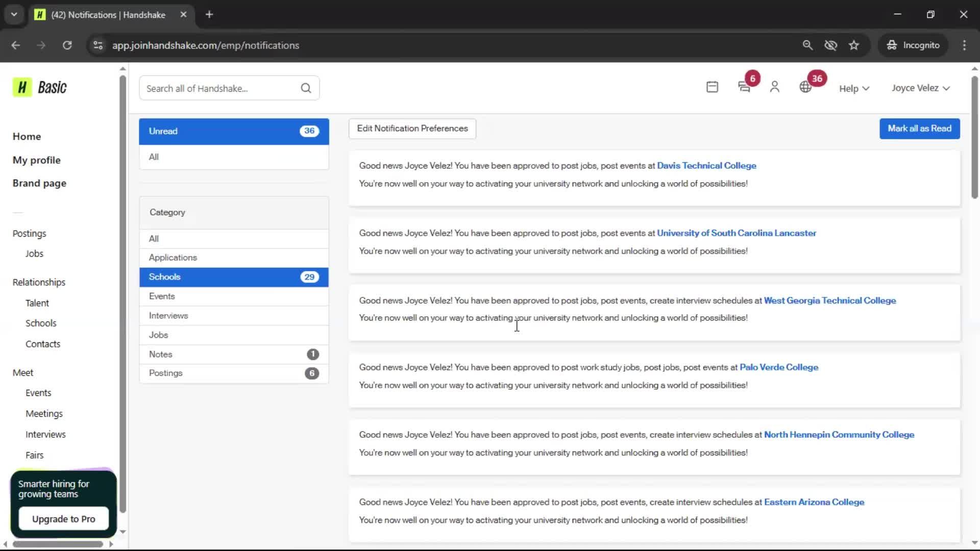The width and height of the screenshot is (980, 551).
Task: Filter by Interviews category
Action: tap(234, 316)
